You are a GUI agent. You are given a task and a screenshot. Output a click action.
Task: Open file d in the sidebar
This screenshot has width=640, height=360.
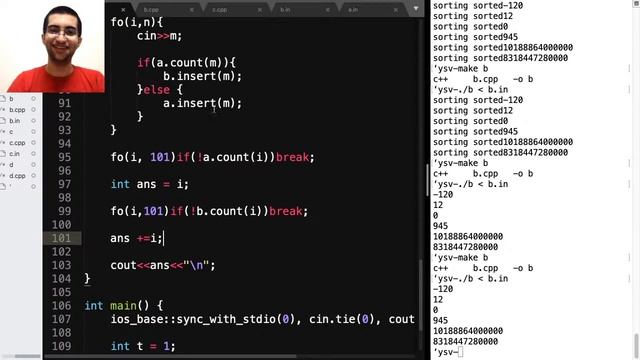[x=11, y=165]
